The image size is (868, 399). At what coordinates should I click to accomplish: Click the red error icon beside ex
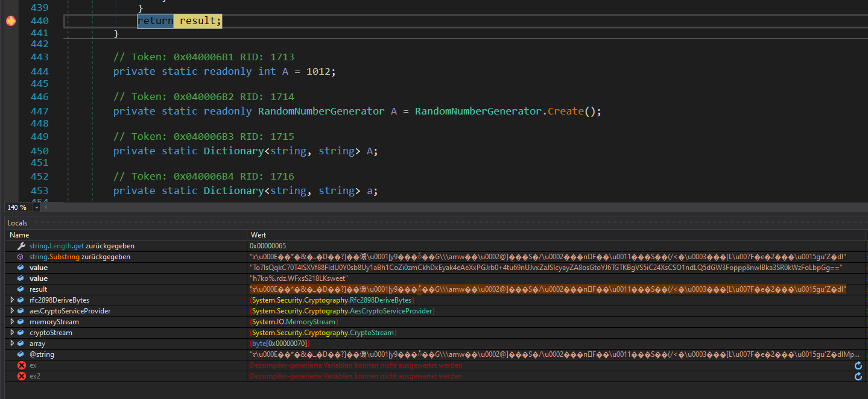point(22,365)
